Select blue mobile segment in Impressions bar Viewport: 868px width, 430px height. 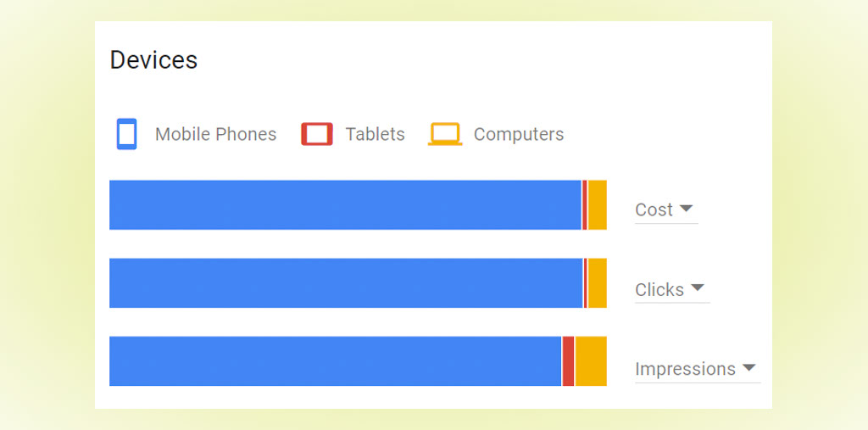pyautogui.click(x=336, y=361)
